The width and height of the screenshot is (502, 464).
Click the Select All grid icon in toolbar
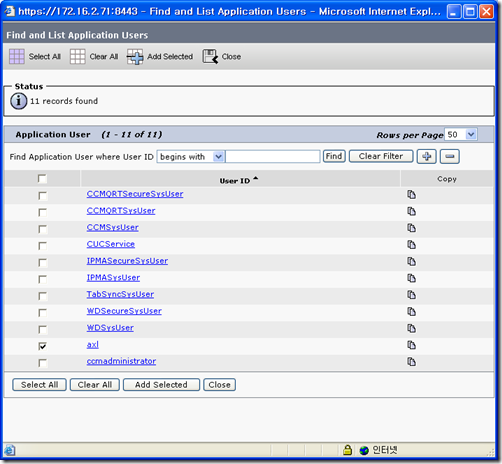pos(16,56)
